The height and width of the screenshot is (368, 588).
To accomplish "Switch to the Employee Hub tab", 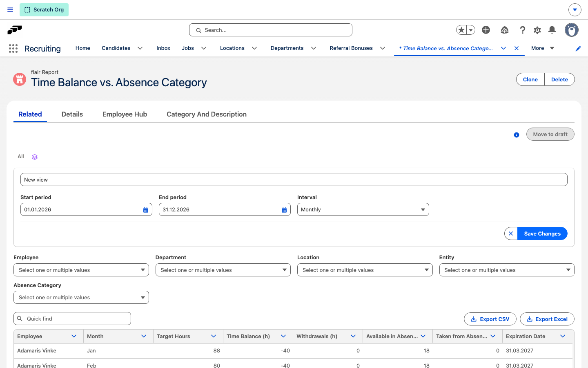I will [125, 114].
